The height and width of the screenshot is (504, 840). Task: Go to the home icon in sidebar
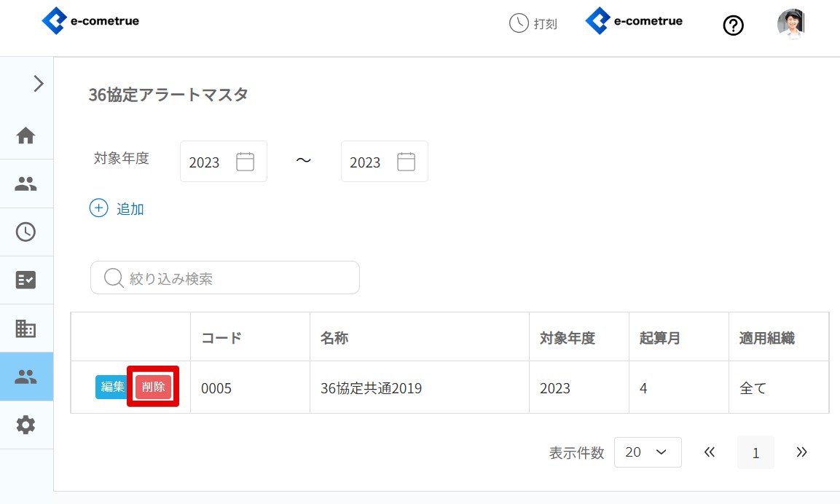pos(26,135)
